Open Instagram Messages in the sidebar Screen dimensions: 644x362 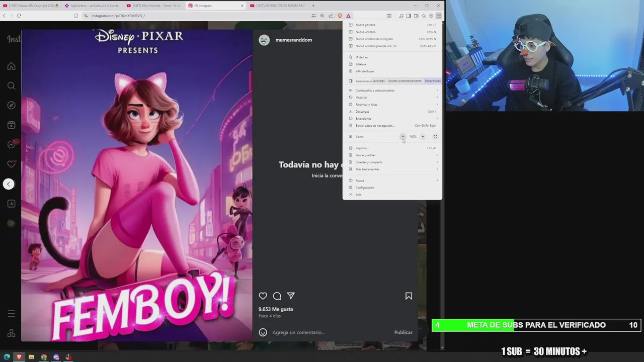click(11, 145)
